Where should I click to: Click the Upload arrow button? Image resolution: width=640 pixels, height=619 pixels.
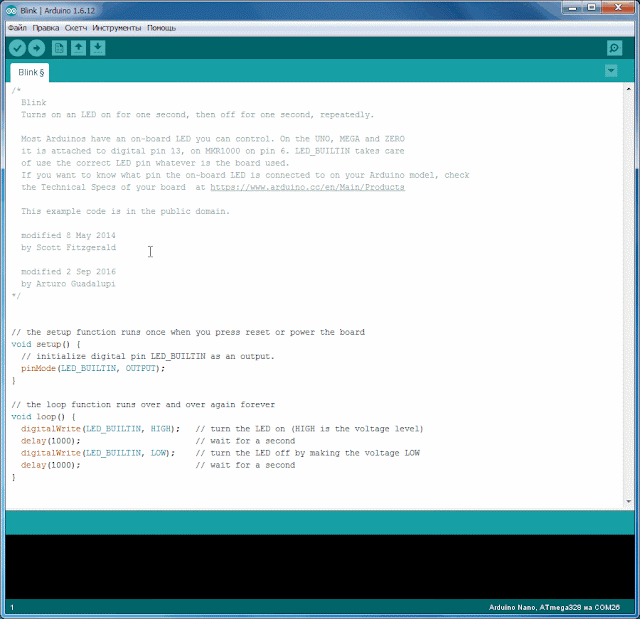(x=36, y=48)
